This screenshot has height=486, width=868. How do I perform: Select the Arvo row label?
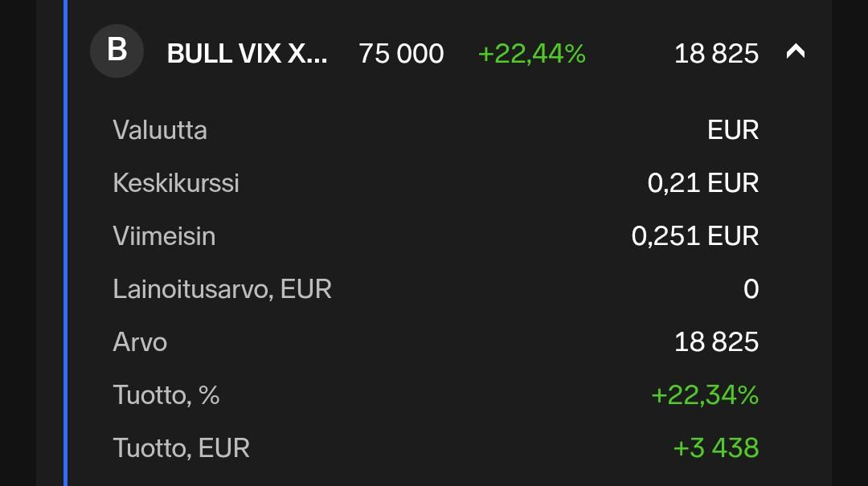click(x=140, y=342)
